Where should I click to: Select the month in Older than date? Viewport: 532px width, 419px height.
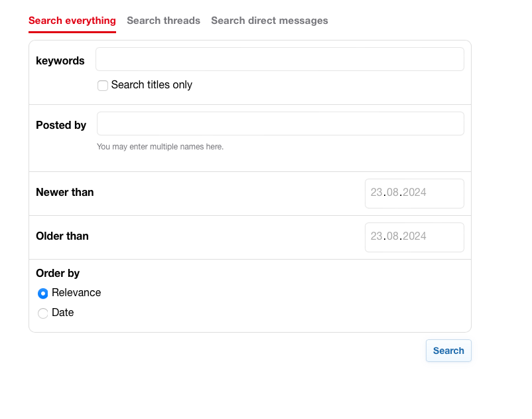[393, 236]
